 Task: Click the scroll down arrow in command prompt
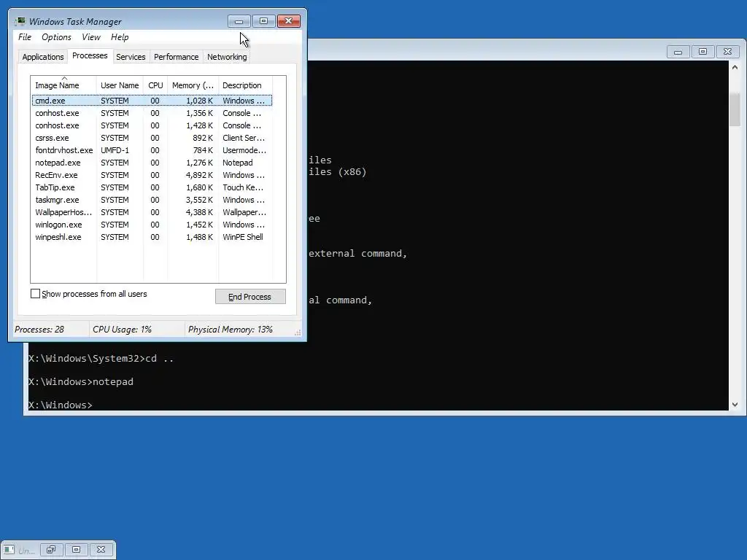[x=735, y=405]
